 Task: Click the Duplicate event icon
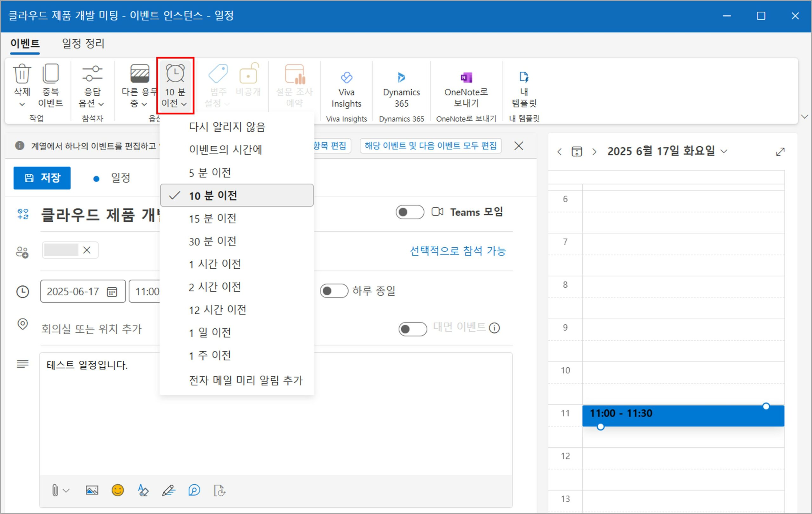coord(50,74)
